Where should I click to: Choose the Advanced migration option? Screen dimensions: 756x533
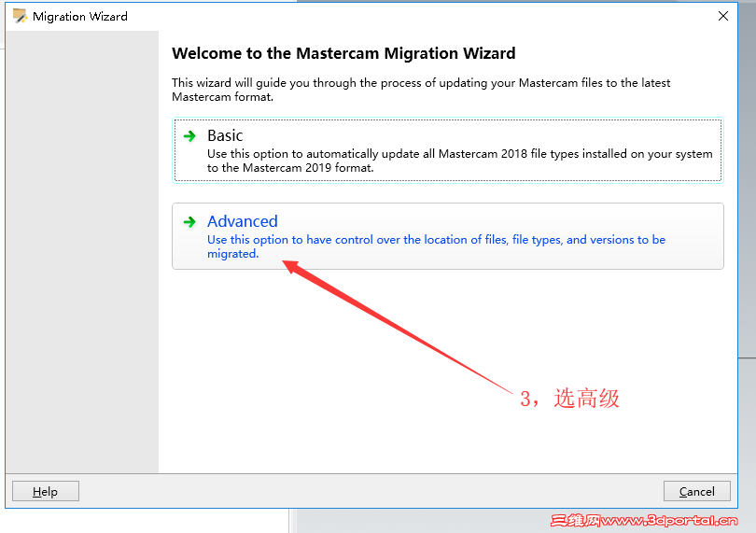(447, 236)
